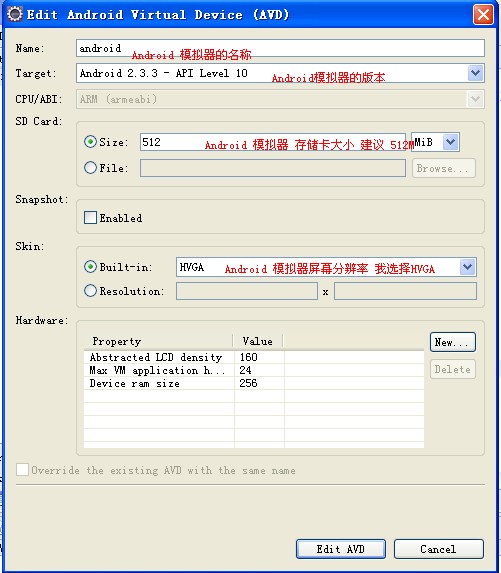Screen dimensions: 501x573
Task: Focus the Name text field
Action: point(280,48)
